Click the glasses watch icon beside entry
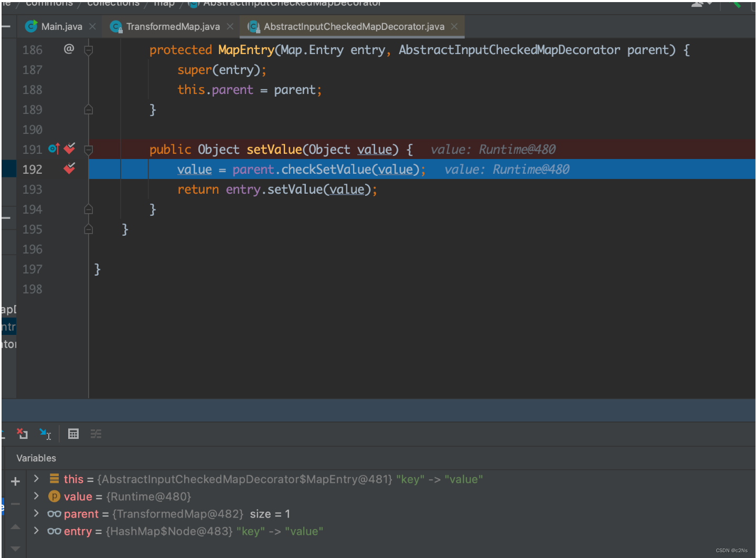 click(x=54, y=531)
